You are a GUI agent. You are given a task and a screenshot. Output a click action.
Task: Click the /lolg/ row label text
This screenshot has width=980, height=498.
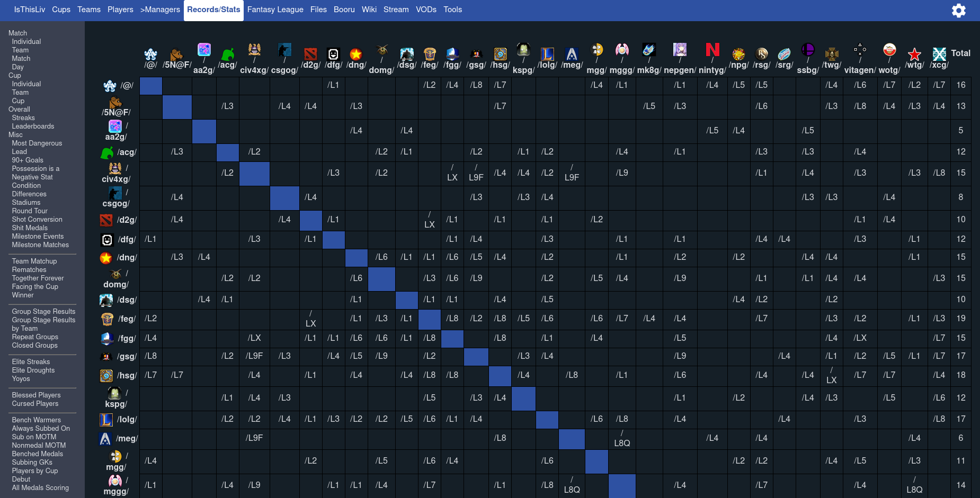pyautogui.click(x=127, y=420)
